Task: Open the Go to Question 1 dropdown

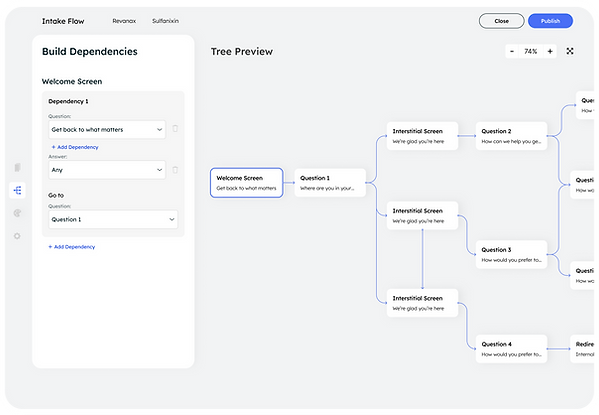Action: click(x=113, y=219)
